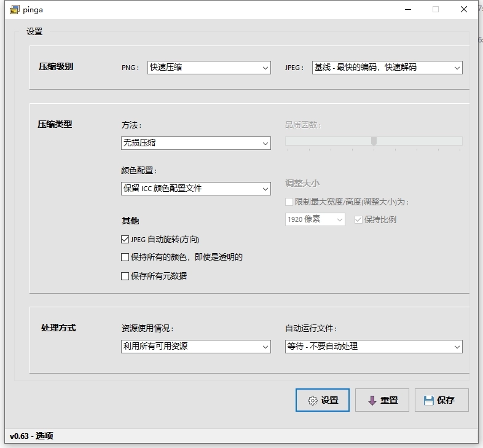
Task: Click the 品质因数 slider thumb
Action: click(x=374, y=141)
